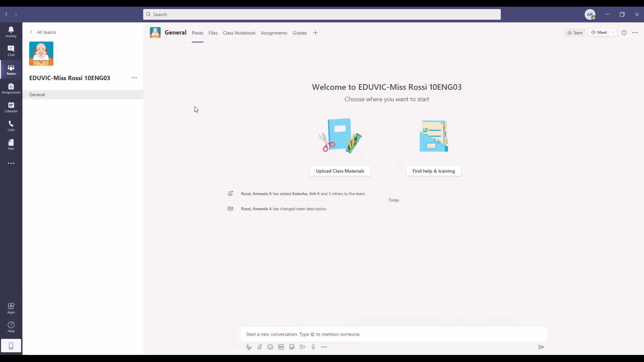Click the new conversation message box
Image resolution: width=644 pixels, height=362 pixels.
(x=394, y=334)
